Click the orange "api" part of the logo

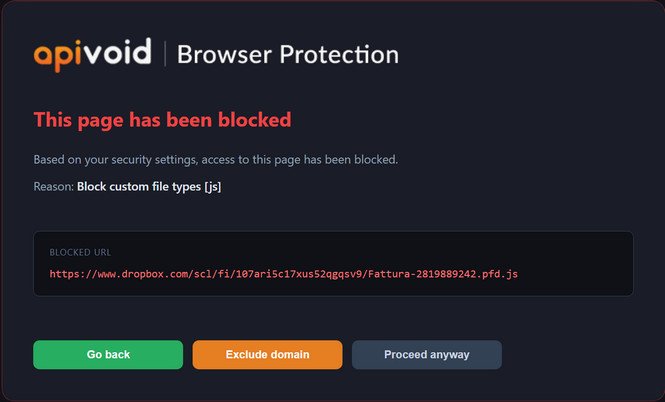[57, 56]
